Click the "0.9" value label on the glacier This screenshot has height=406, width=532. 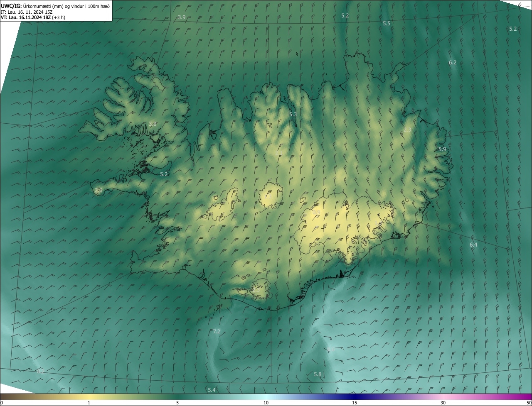[317, 212]
